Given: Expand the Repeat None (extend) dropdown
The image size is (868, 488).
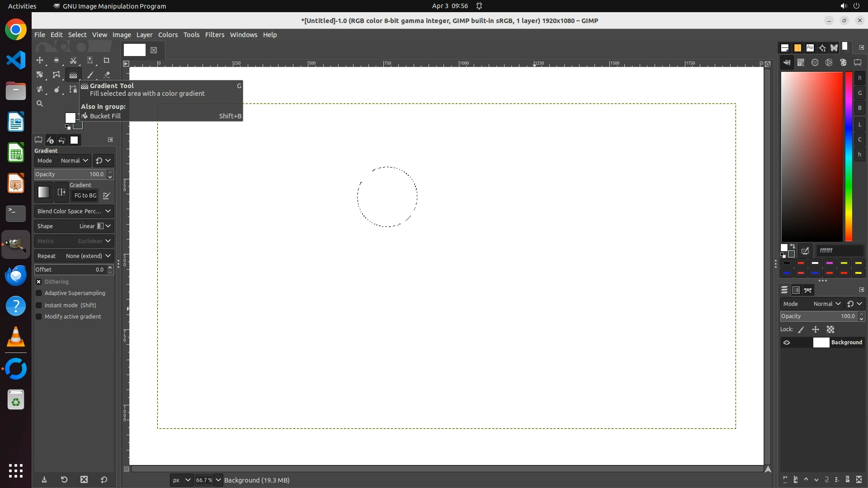Looking at the screenshot, I should coord(74,256).
